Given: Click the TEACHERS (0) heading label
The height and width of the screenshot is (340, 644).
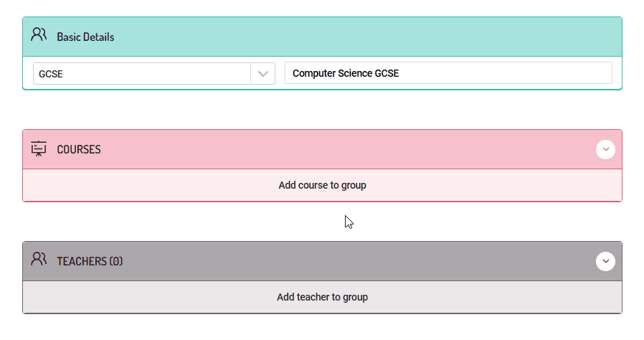Looking at the screenshot, I should 90,262.
